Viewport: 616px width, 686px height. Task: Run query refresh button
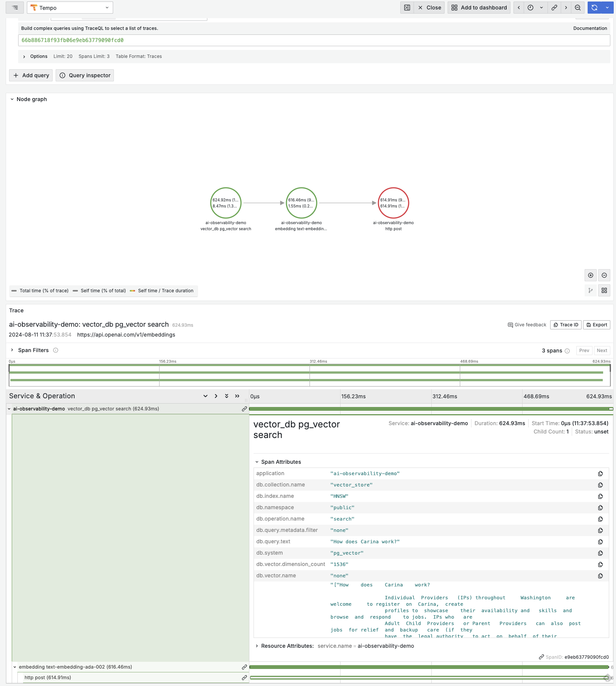(x=594, y=8)
